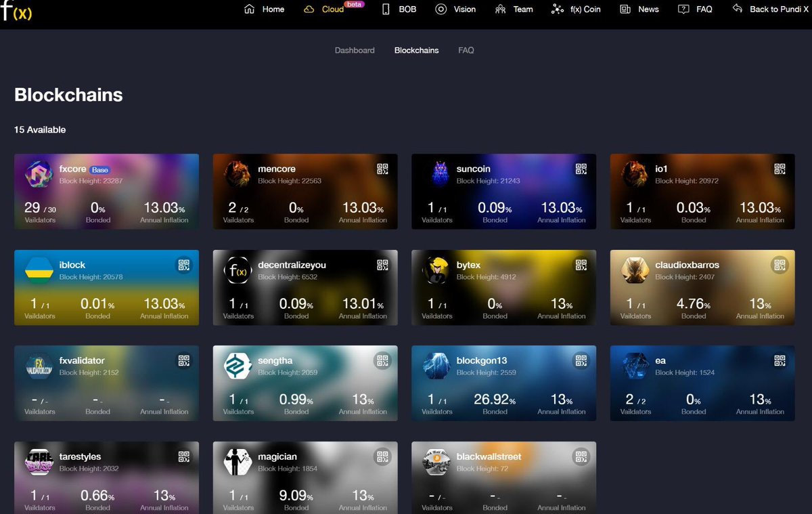The image size is (812, 514).
Task: Open the blockgon13 blockchain name
Action: point(481,361)
